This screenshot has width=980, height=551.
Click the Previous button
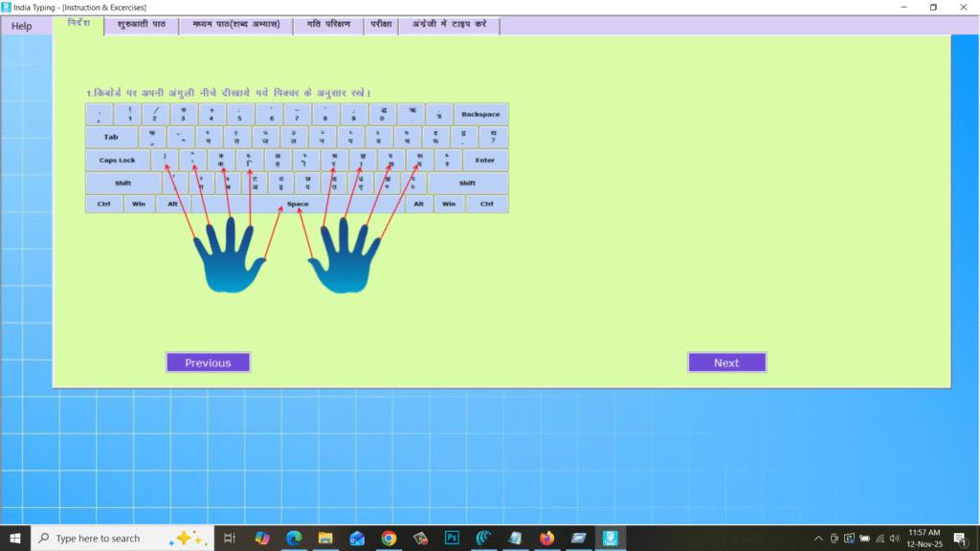coord(208,362)
